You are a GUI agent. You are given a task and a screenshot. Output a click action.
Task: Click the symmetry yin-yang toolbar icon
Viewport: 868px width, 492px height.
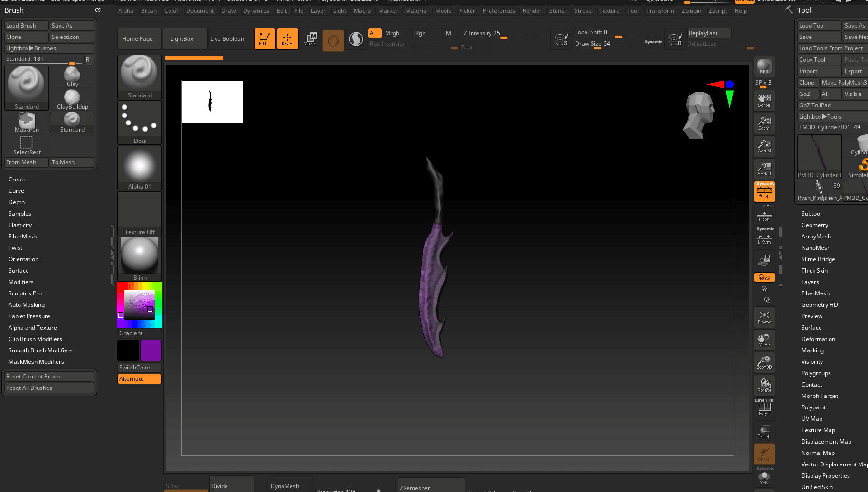point(356,39)
